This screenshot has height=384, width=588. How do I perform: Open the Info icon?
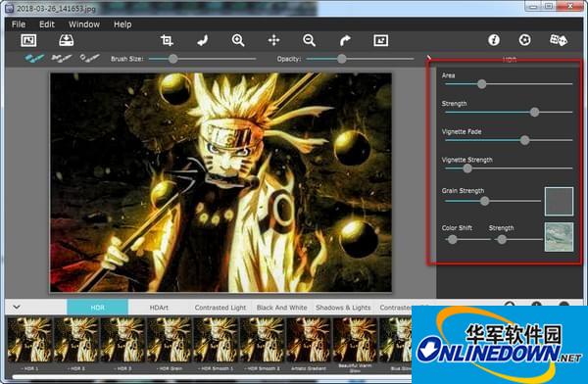[x=494, y=40]
